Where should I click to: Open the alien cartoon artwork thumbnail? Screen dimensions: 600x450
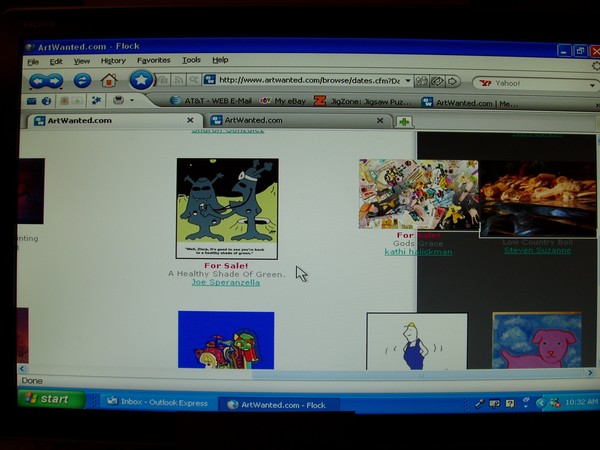pyautogui.click(x=227, y=209)
